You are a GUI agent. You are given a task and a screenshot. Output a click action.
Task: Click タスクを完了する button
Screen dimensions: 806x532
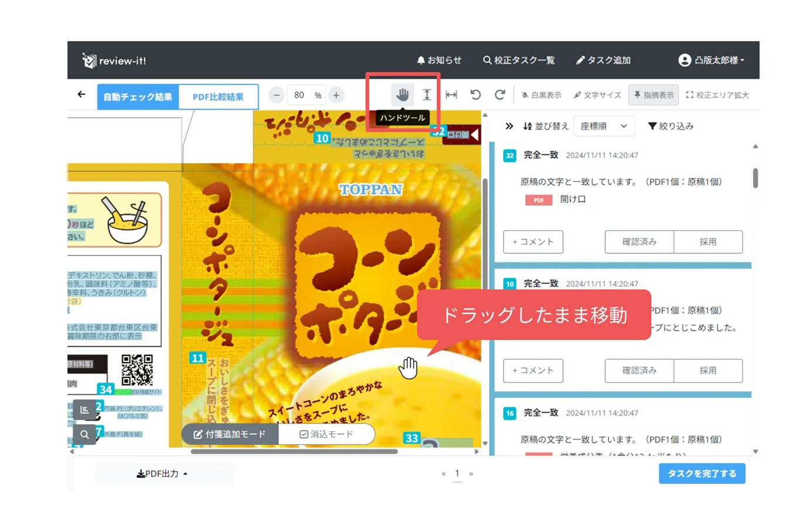(x=702, y=473)
